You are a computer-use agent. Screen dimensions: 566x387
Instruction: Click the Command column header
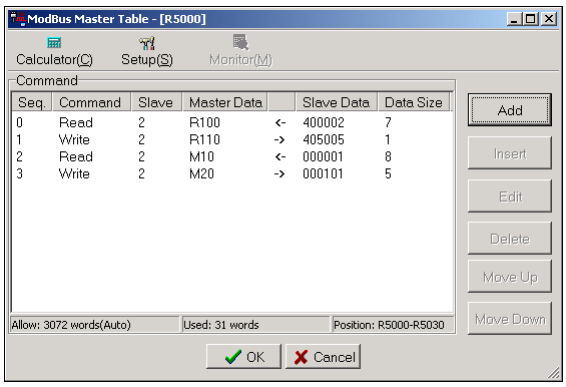91,102
